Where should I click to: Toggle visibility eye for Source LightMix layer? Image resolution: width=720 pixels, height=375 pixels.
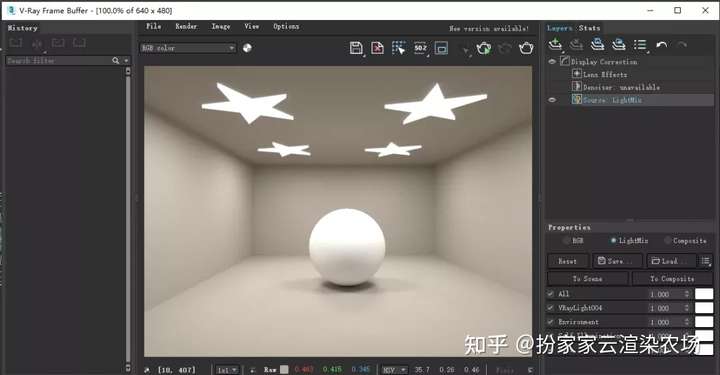click(x=552, y=99)
